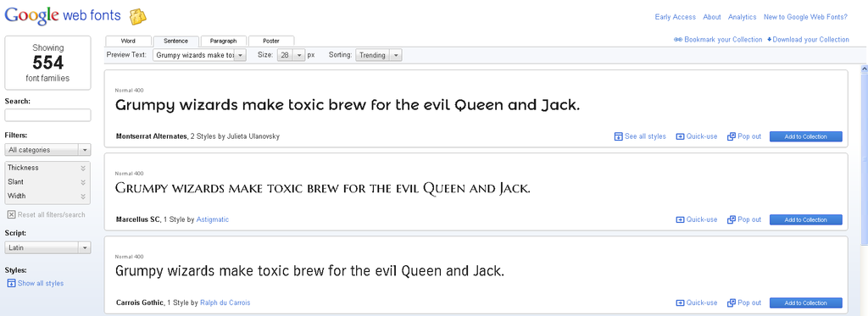Click Show all styles link in sidebar
Viewport: 868px width, 316px height.
pyautogui.click(x=41, y=283)
